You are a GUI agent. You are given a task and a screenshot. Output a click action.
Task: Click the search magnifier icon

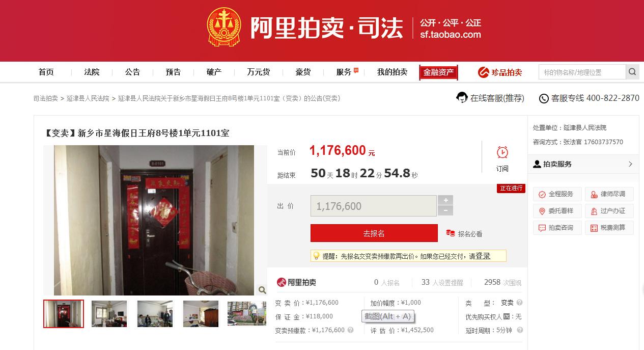click(632, 72)
